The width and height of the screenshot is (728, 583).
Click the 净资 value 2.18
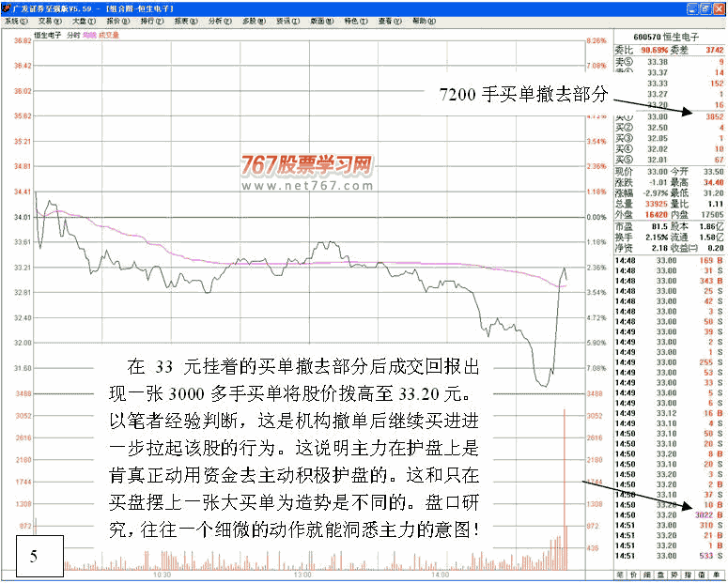[x=659, y=249]
